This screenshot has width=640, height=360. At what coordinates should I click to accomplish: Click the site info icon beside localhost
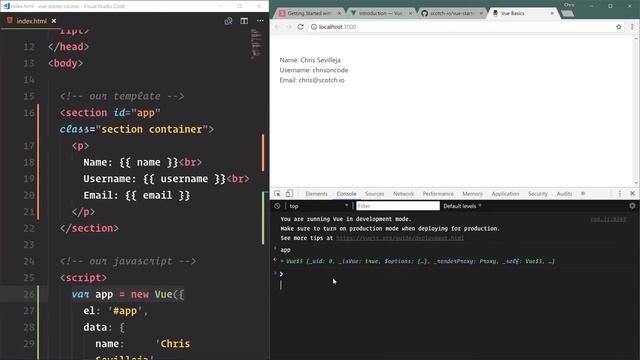314,27
